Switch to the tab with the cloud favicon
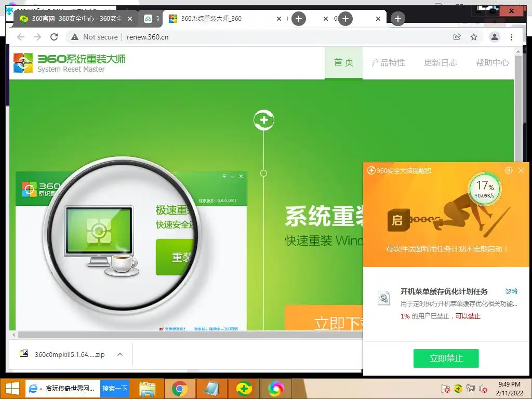The width and height of the screenshot is (532, 399). [148, 19]
